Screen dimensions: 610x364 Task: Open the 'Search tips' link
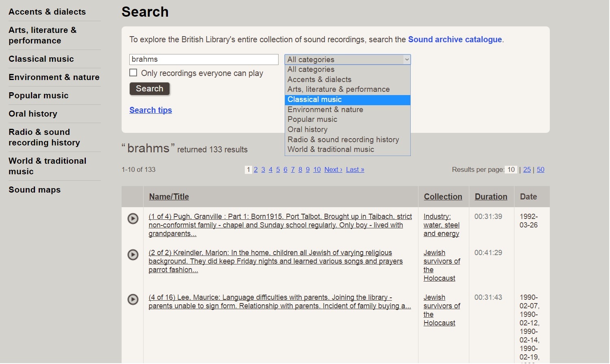(150, 110)
